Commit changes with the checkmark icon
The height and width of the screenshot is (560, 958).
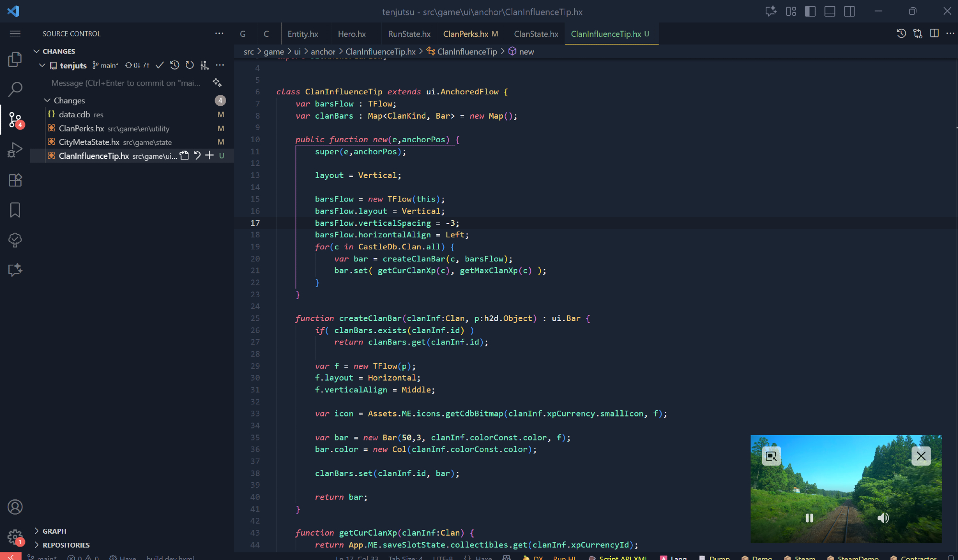point(160,65)
